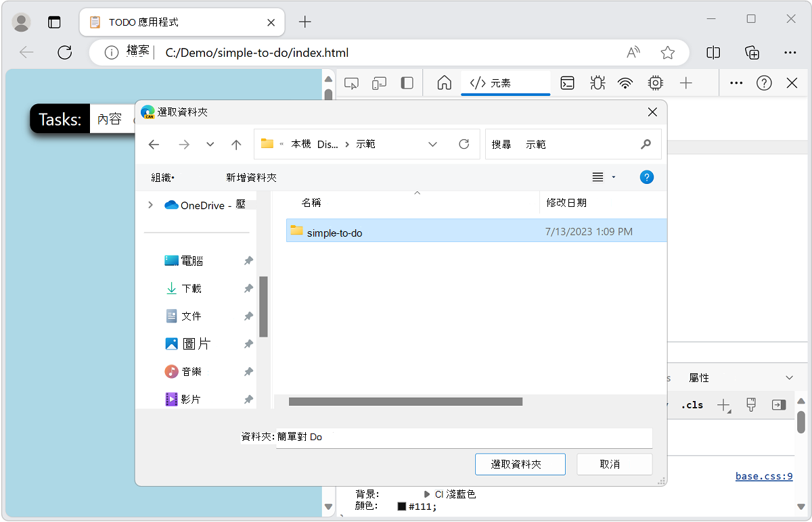Screen dimensions: 812x522
Task: Select 影片 folder in navigation pane
Action: [x=183, y=400]
